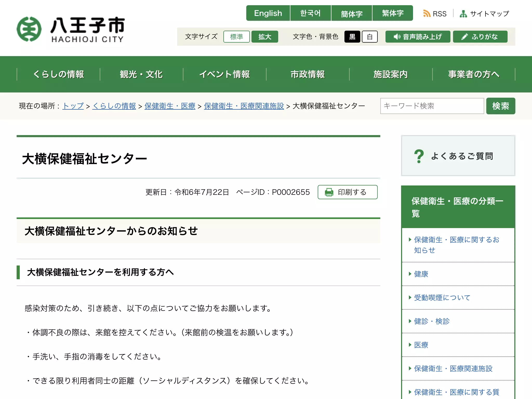Go to くらしの情報 breadcrumb link
The width and height of the screenshot is (532, 399).
pos(114,106)
